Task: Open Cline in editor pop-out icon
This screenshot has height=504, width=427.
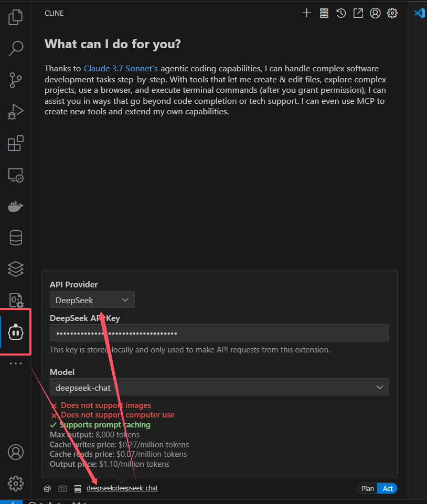Action: pos(358,13)
